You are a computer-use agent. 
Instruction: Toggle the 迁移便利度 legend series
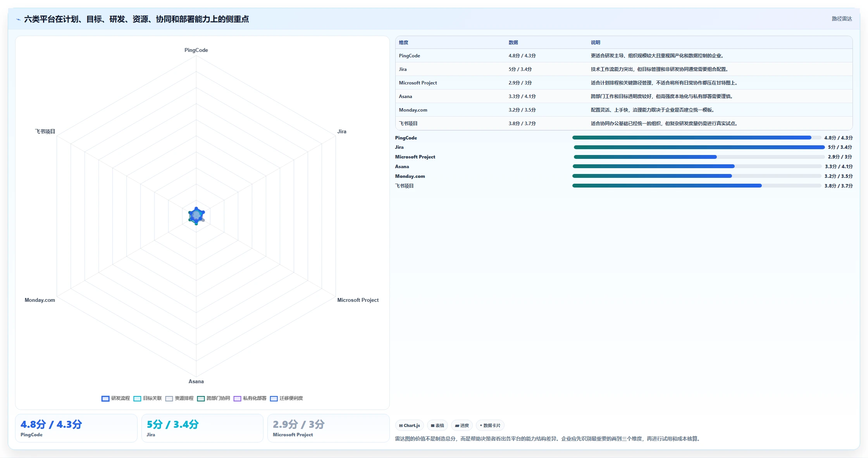(x=286, y=398)
